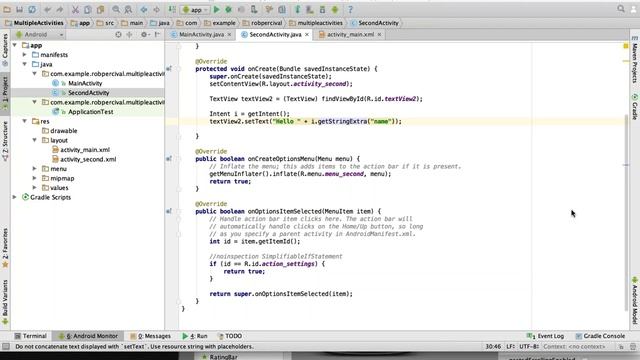Open the Android project view dropdown
This screenshot has width=640, height=360.
40,35
